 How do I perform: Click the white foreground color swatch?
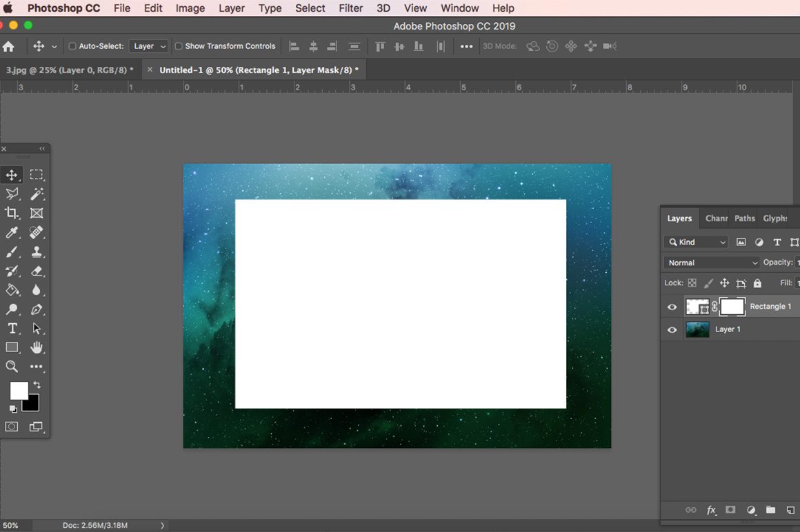(19, 390)
